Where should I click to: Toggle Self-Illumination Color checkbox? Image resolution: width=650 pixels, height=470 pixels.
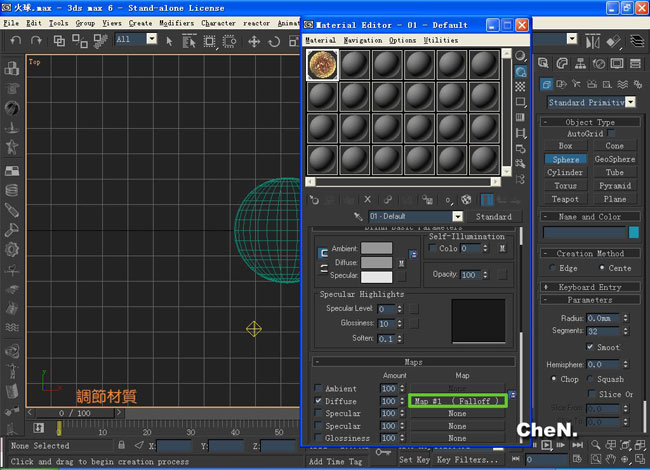pos(433,248)
